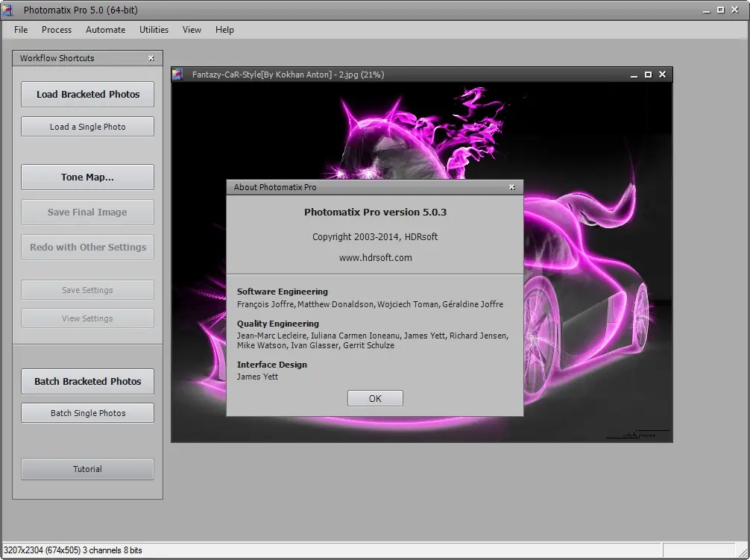Click Load Bracketed Photos button
Image resolution: width=750 pixels, height=560 pixels.
tap(87, 94)
